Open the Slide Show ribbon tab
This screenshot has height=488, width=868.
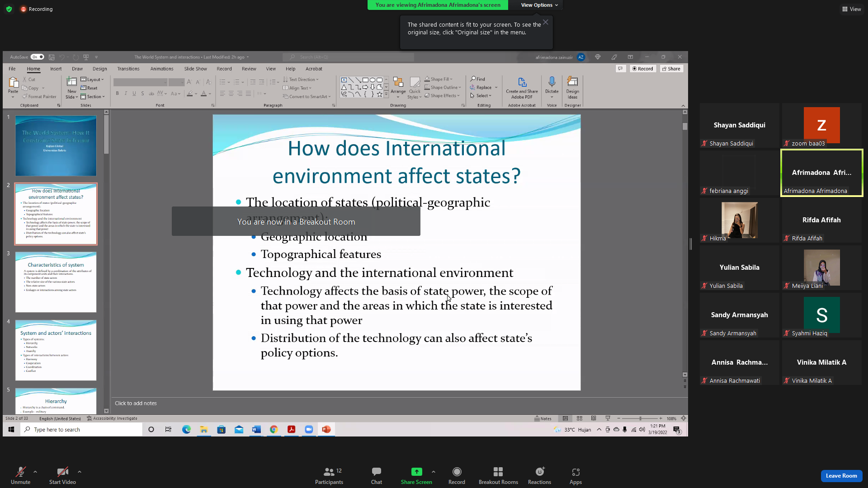[x=195, y=69]
